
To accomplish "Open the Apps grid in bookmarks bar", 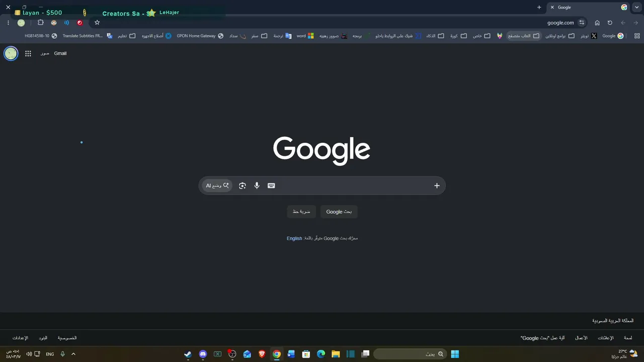I will pyautogui.click(x=637, y=36).
